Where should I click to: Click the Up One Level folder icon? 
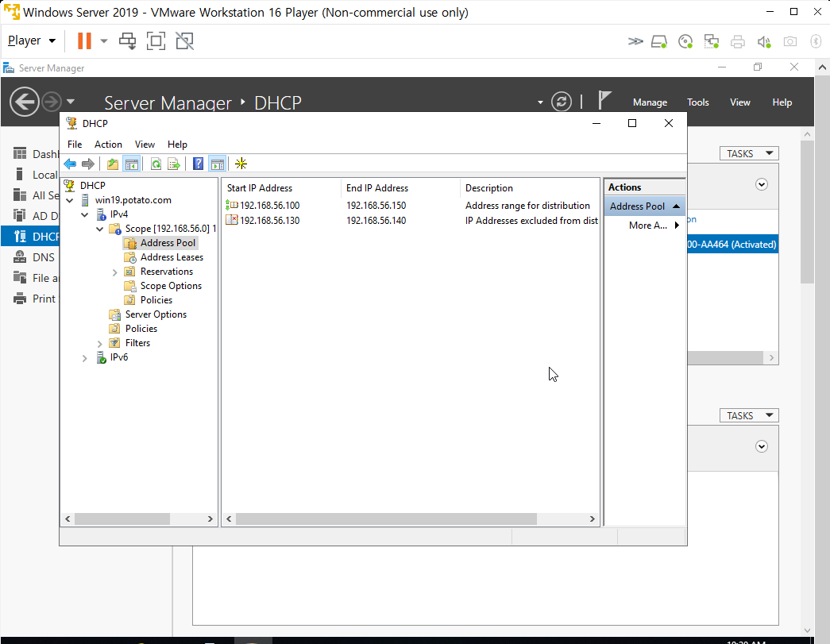(113, 164)
